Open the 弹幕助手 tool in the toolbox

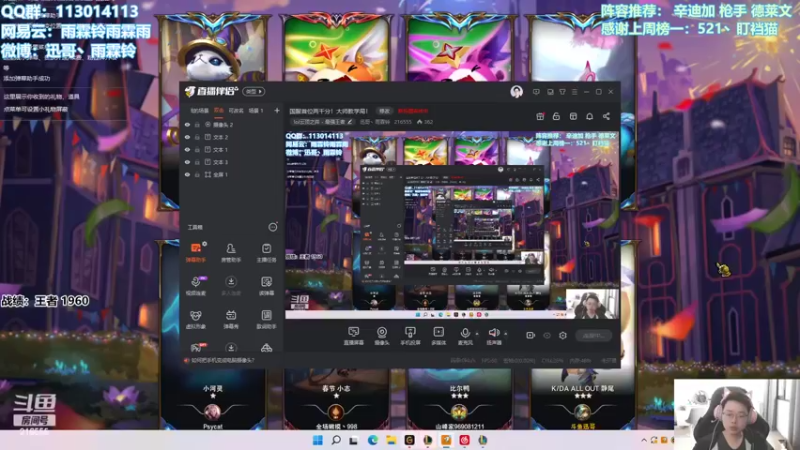click(195, 253)
